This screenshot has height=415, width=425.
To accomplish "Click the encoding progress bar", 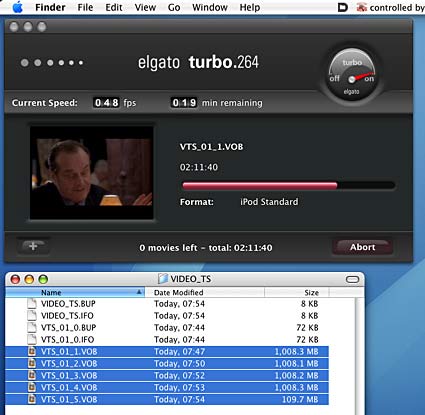I will [289, 186].
